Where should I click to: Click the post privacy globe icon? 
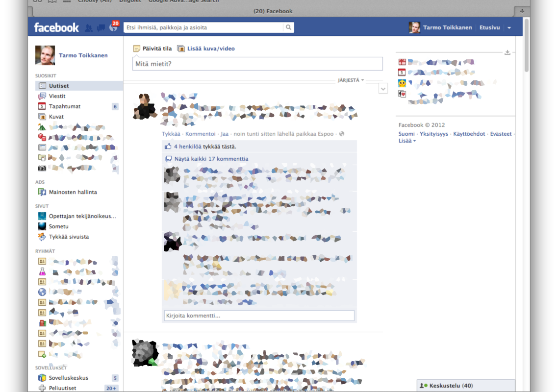[342, 134]
